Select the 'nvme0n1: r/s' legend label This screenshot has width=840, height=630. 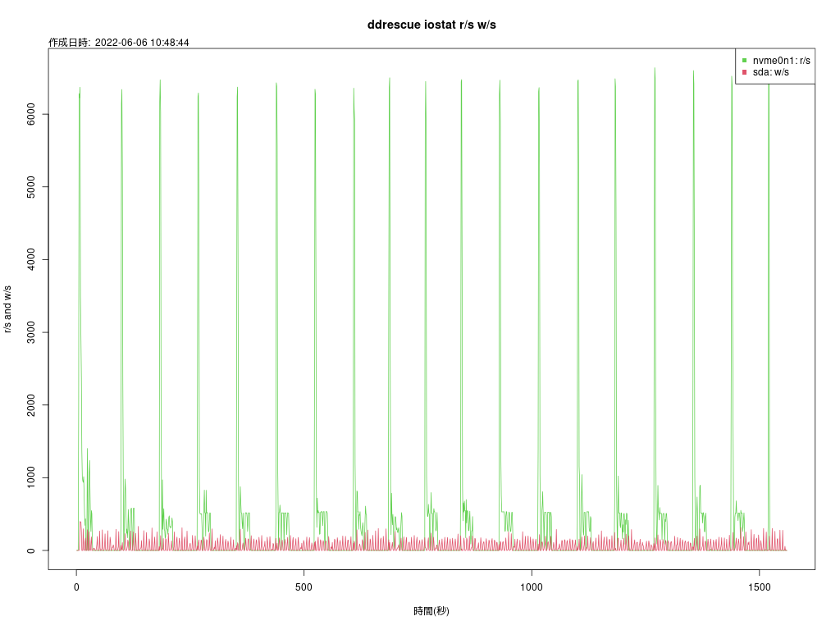point(781,61)
